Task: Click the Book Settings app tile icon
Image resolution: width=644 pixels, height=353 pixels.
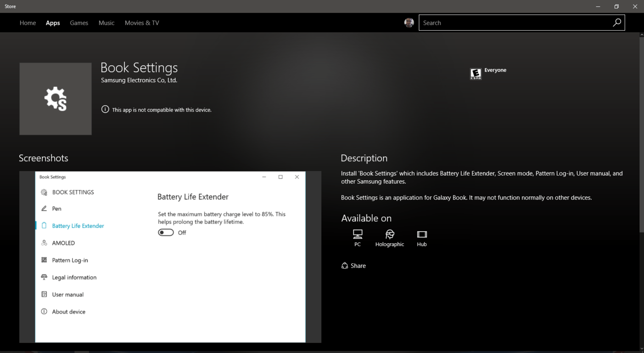Action: [x=56, y=99]
